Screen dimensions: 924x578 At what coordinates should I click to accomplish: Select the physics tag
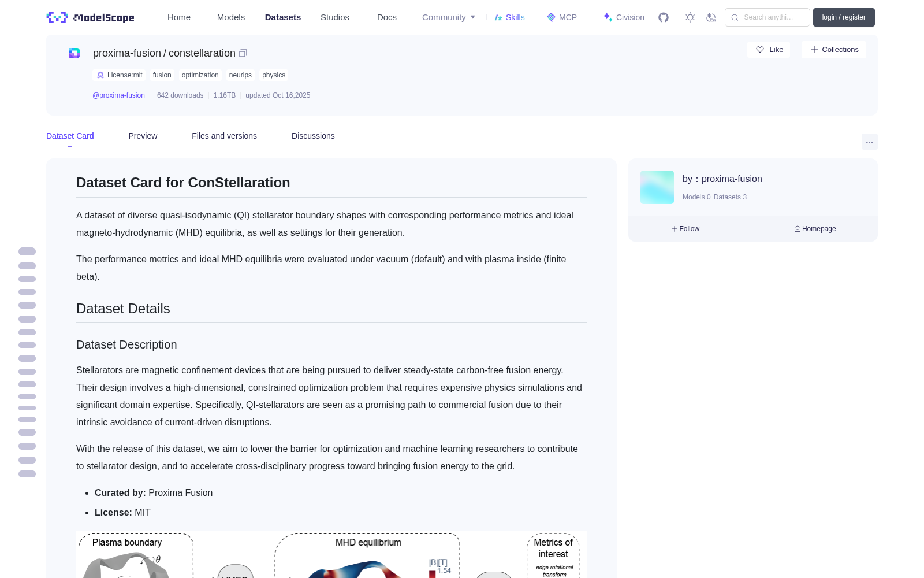[x=274, y=75]
